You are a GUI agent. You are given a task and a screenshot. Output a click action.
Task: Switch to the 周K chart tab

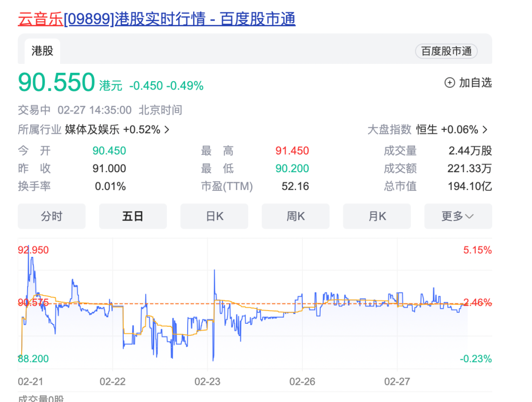(x=296, y=216)
